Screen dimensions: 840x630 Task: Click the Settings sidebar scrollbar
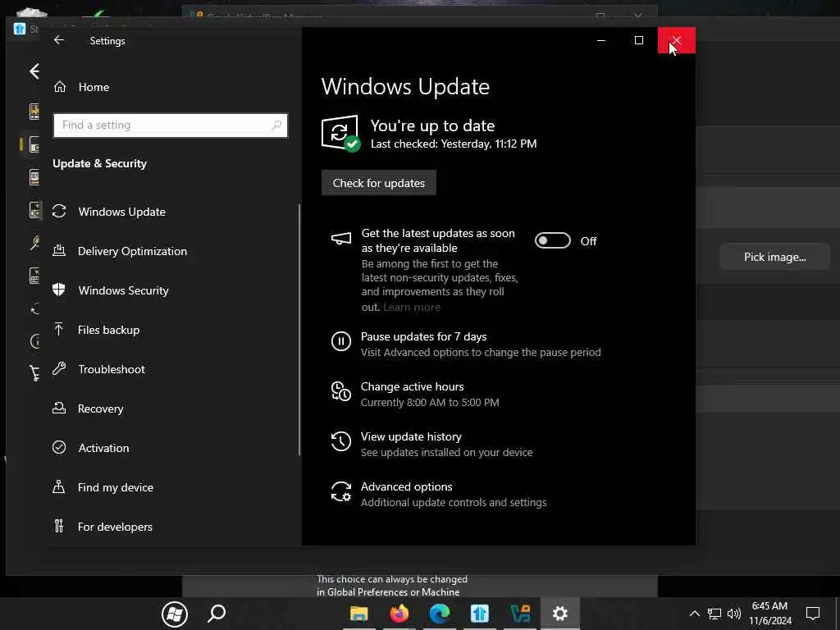tap(299, 330)
